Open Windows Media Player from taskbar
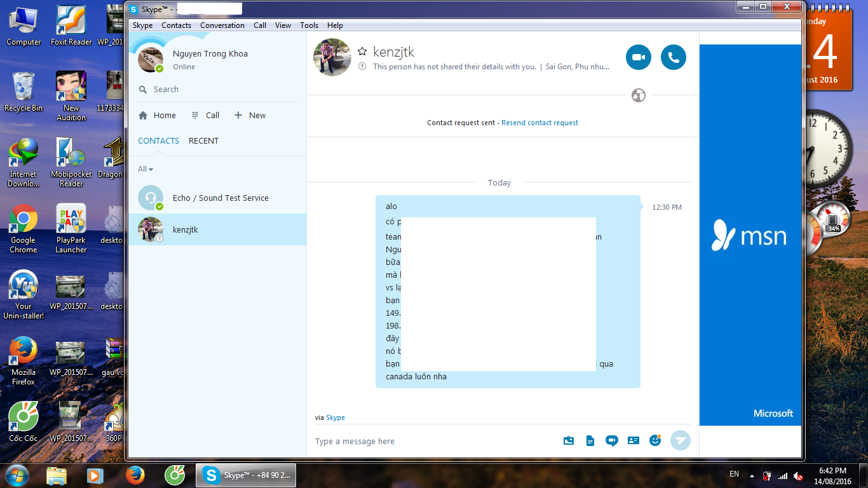 click(x=95, y=475)
